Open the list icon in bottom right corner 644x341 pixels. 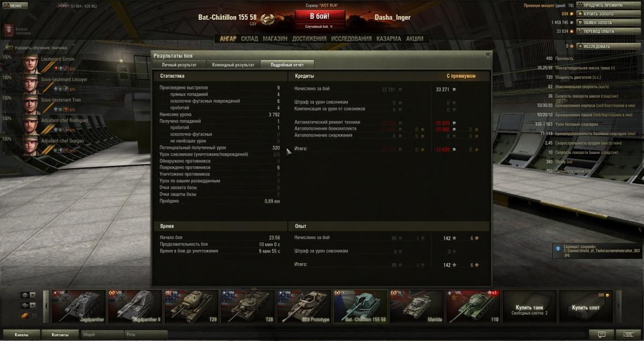[x=628, y=334]
